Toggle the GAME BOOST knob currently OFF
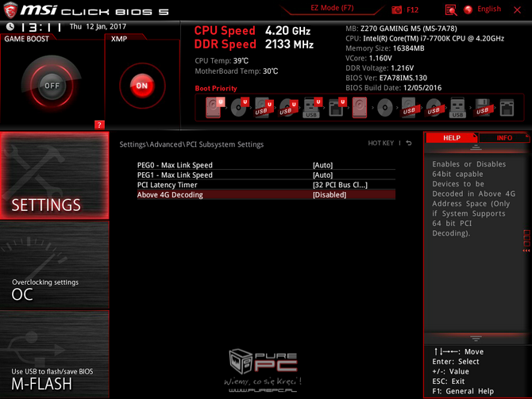Viewport: 532px width, 399px height. click(52, 86)
